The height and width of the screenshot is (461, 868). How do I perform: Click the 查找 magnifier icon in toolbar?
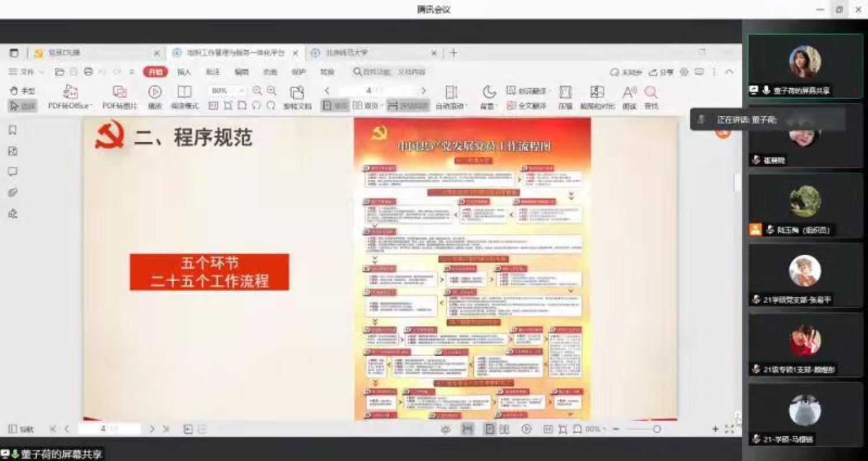(651, 92)
